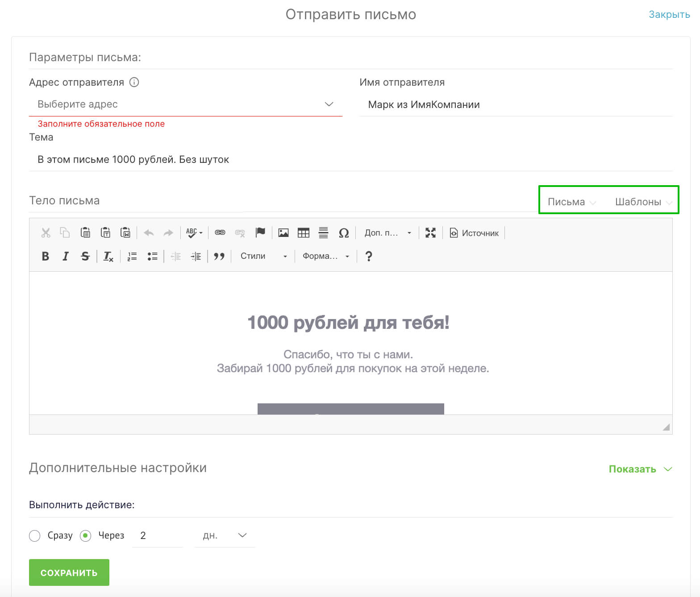Toggle italic formatting
This screenshot has width=700, height=597.
pyautogui.click(x=65, y=256)
